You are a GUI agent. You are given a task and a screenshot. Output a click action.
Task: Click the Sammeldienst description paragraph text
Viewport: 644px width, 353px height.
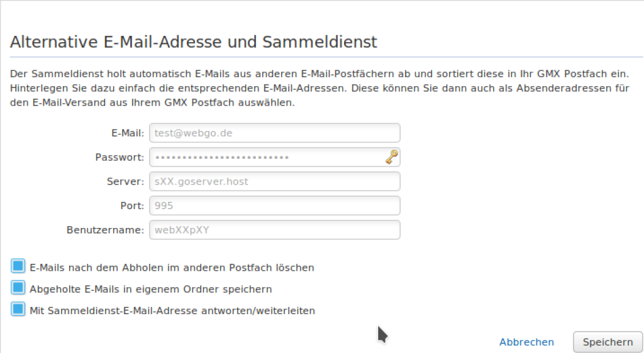click(x=319, y=88)
